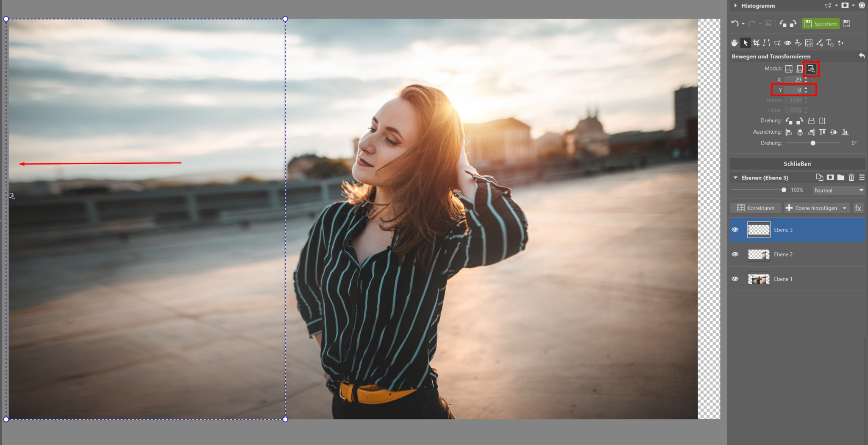This screenshot has height=445, width=868.
Task: Select the eye tool in the tool row
Action: [787, 43]
